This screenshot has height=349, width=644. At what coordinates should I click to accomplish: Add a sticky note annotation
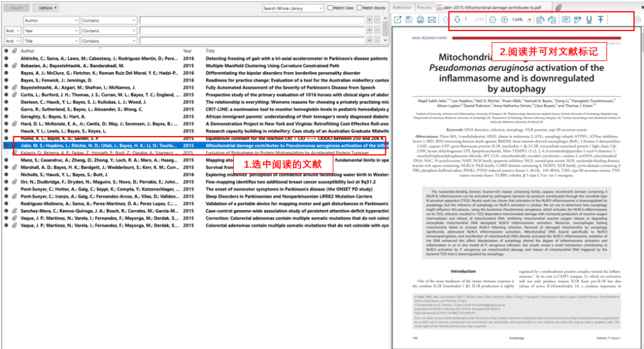(x=566, y=20)
